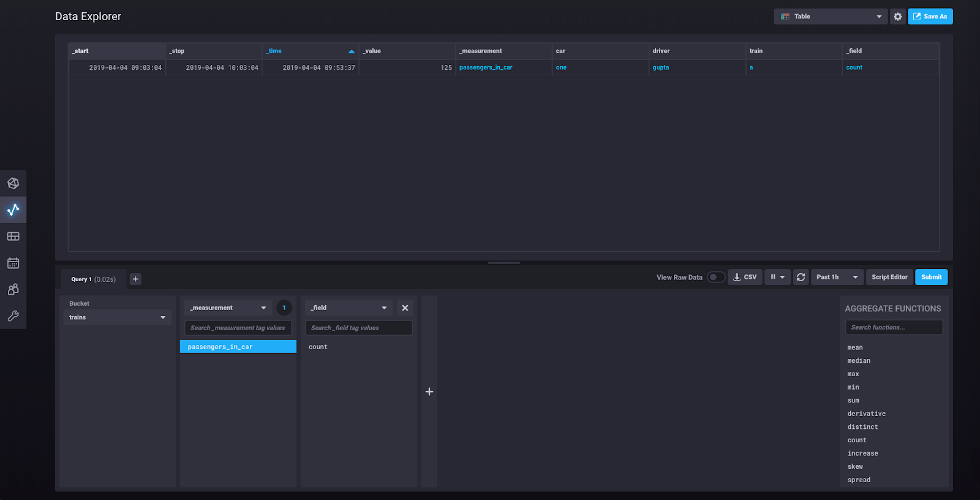Select the increase aggregate function
The width and height of the screenshot is (980, 500).
tap(862, 453)
